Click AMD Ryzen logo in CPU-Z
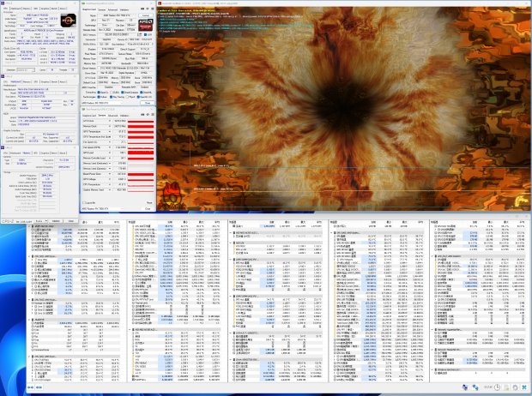The width and height of the screenshot is (532, 396). pos(68,21)
